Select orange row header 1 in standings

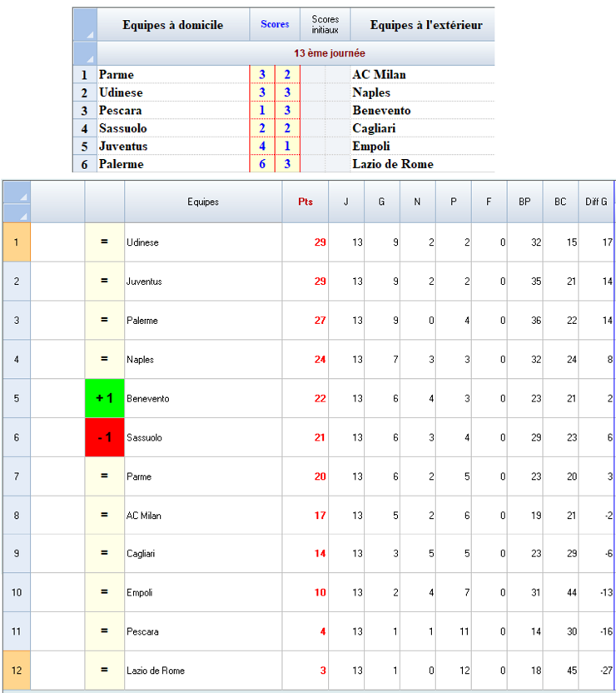(16, 242)
